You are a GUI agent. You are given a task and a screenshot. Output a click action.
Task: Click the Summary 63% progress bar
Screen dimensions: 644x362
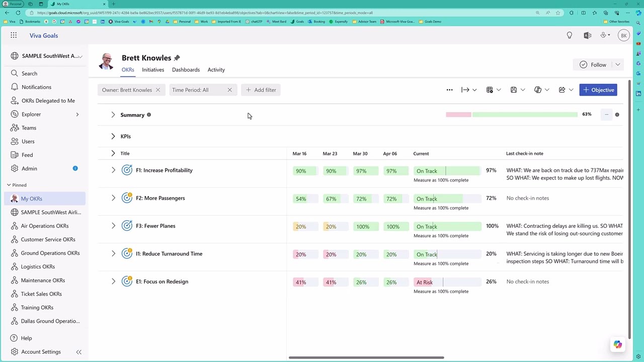(x=512, y=115)
